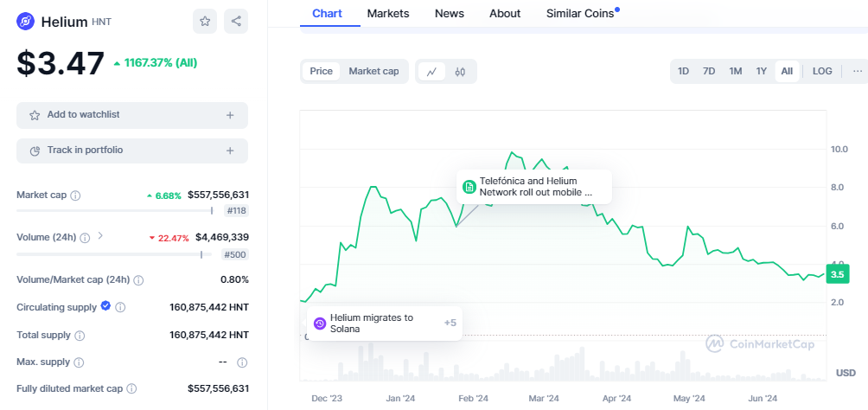Open the Circulating supply info icon
Screen dimensions: 868x410
tap(120, 307)
